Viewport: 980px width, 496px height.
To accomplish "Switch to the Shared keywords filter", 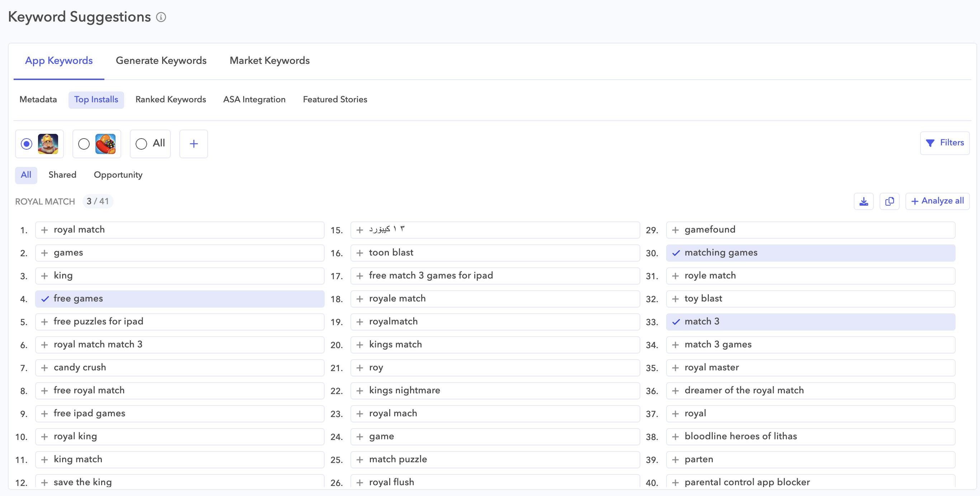I will coord(62,175).
